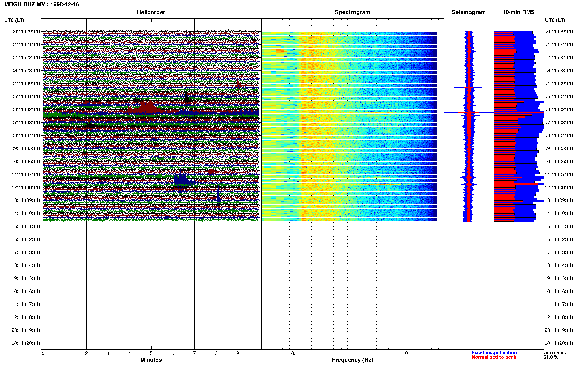Click the seismogram spike near 12:00

tap(468, 184)
